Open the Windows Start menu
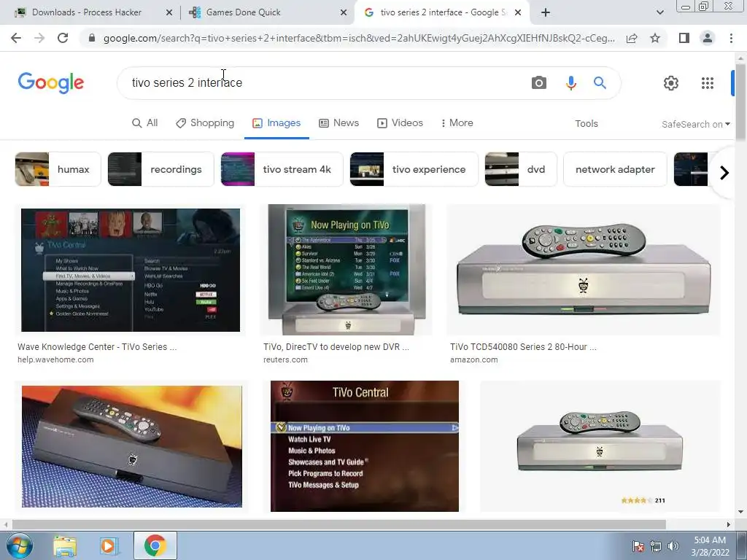The width and height of the screenshot is (747, 560). [x=18, y=545]
